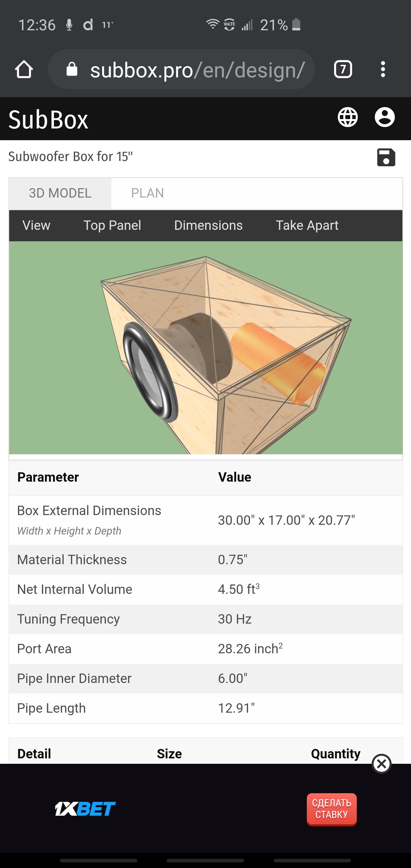The height and width of the screenshot is (868, 411).
Task: Switch to the 3D MODEL tab
Action: click(x=60, y=193)
